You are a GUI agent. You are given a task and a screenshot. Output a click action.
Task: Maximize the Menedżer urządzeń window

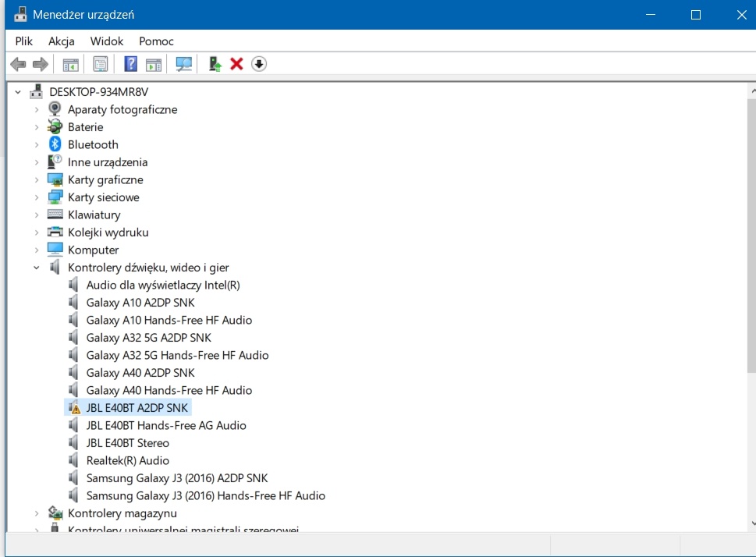[696, 15]
